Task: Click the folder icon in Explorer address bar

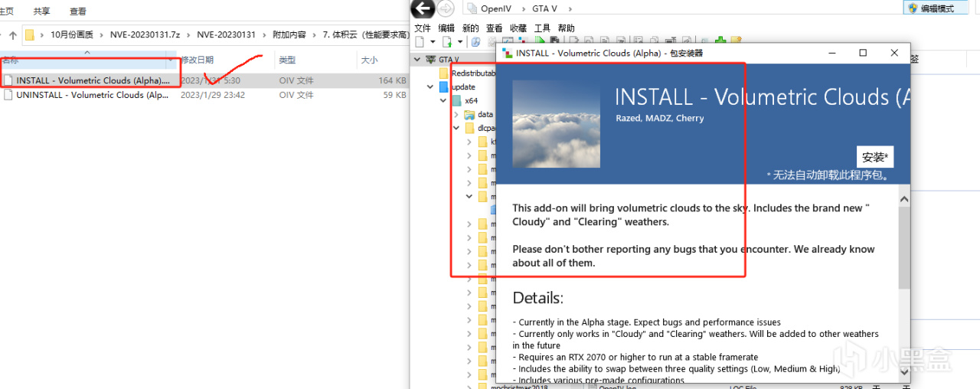Action: [x=29, y=34]
